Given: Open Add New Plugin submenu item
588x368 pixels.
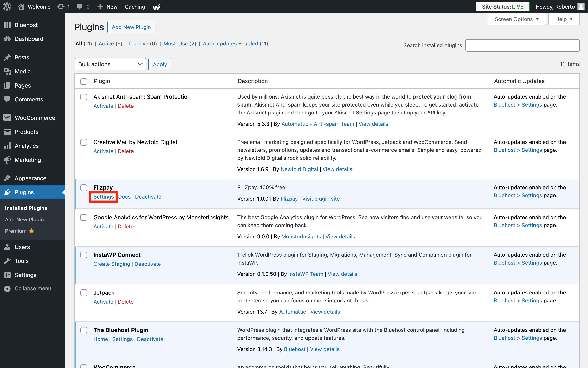Looking at the screenshot, I should [24, 219].
